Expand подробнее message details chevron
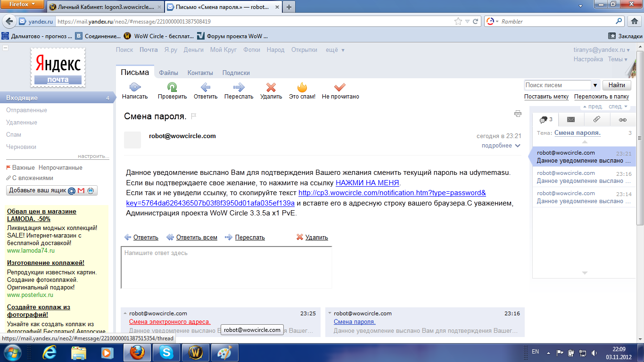The height and width of the screenshot is (362, 644). pos(518,146)
